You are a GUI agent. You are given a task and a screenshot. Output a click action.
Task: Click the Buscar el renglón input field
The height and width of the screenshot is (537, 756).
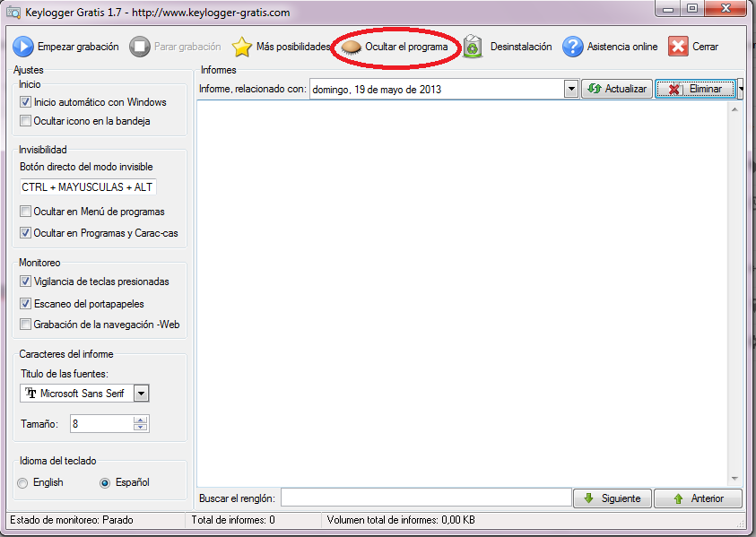click(x=426, y=498)
